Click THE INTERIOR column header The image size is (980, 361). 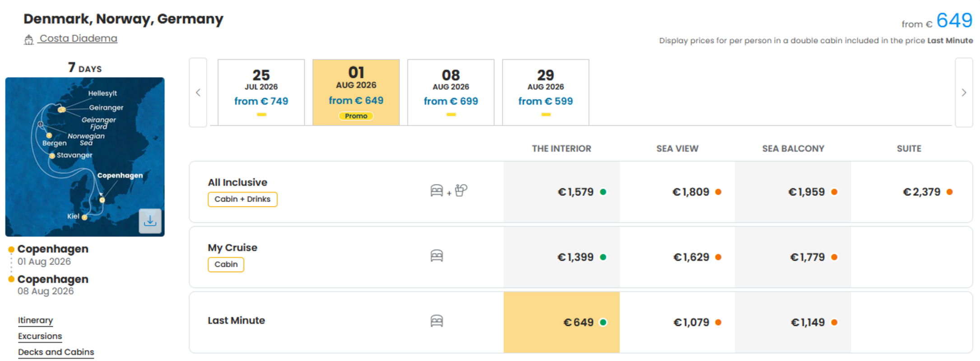[x=561, y=148]
